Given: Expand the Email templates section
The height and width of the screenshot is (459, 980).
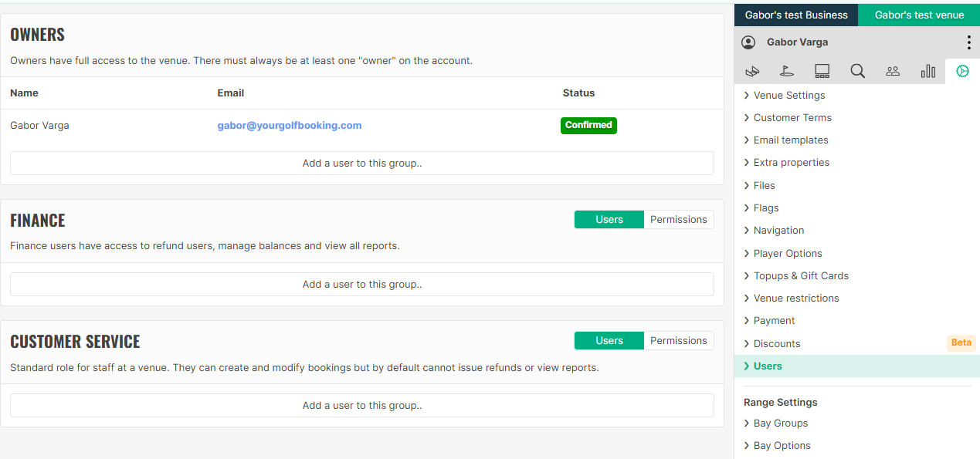Looking at the screenshot, I should (x=790, y=140).
